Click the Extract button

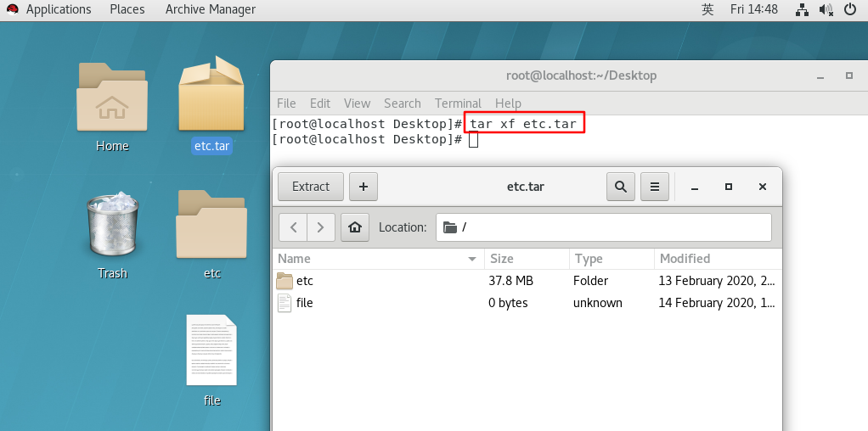coord(311,187)
